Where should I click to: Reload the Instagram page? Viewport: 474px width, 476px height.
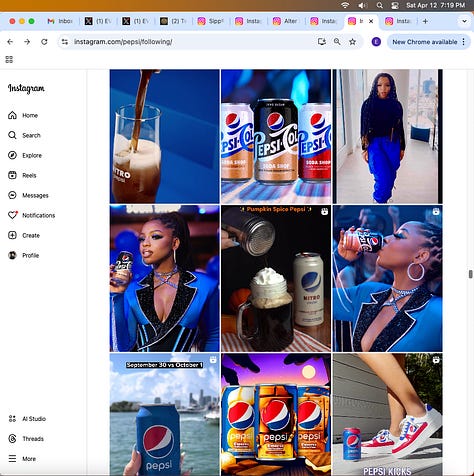pyautogui.click(x=44, y=42)
